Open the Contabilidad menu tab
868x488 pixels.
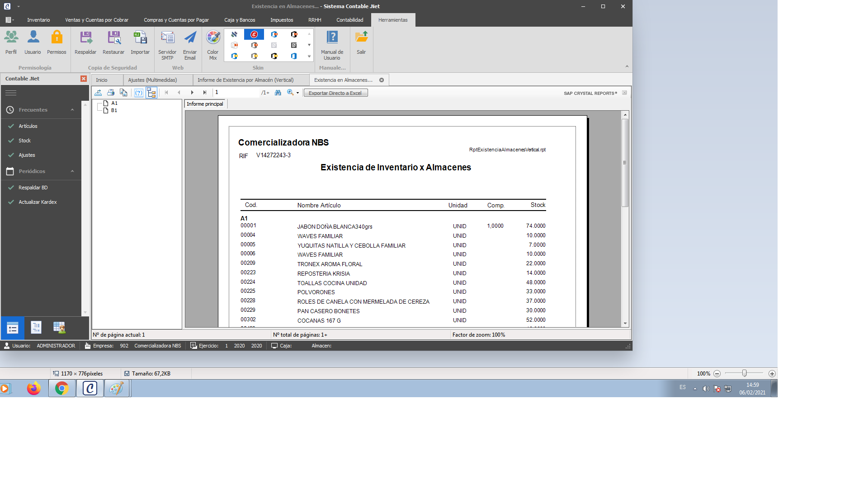pos(350,20)
